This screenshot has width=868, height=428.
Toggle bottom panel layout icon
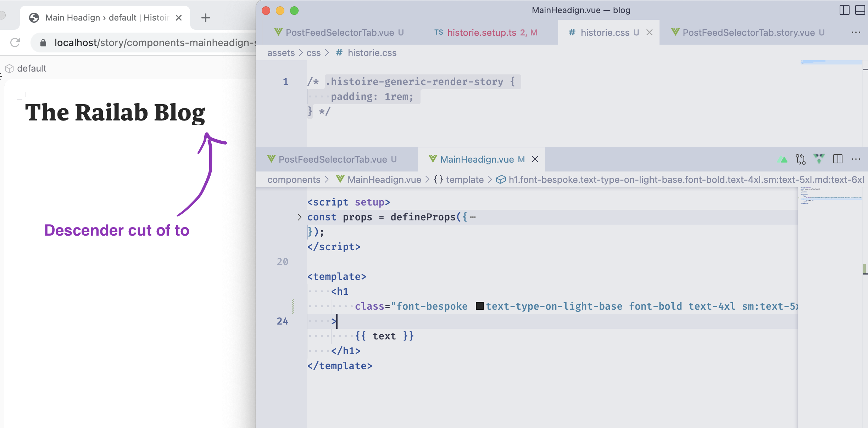(x=860, y=10)
